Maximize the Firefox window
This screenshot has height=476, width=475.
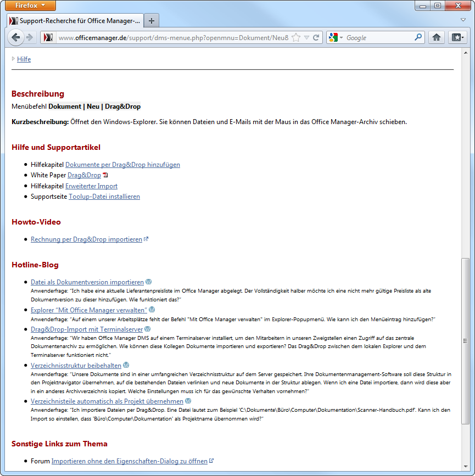coord(438,5)
